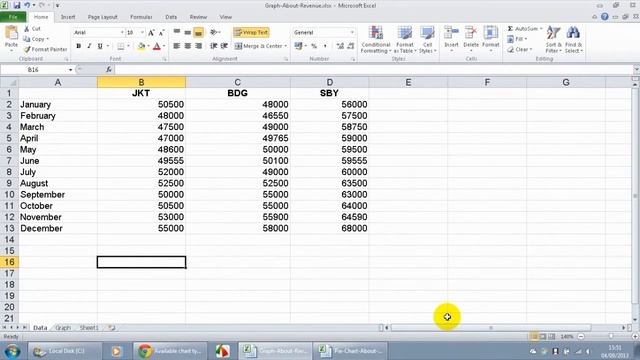Image resolution: width=640 pixels, height=360 pixels.
Task: Open the Name Box dropdown arrow
Action: point(71,70)
